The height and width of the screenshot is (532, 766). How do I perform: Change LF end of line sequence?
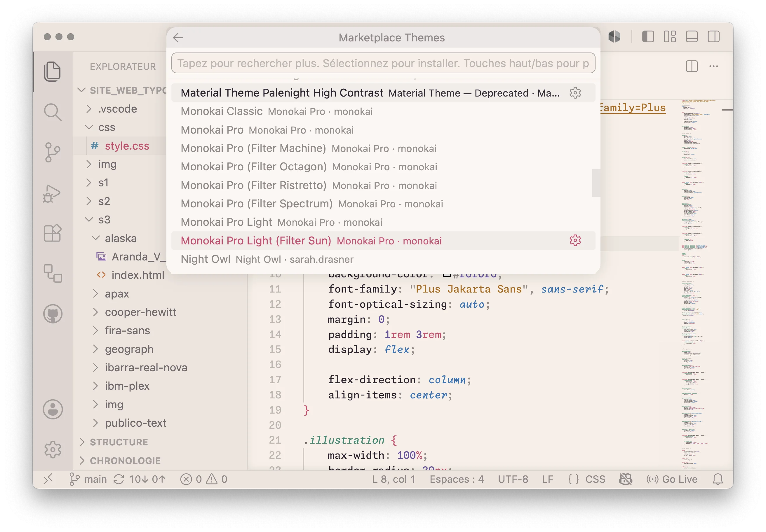point(547,479)
